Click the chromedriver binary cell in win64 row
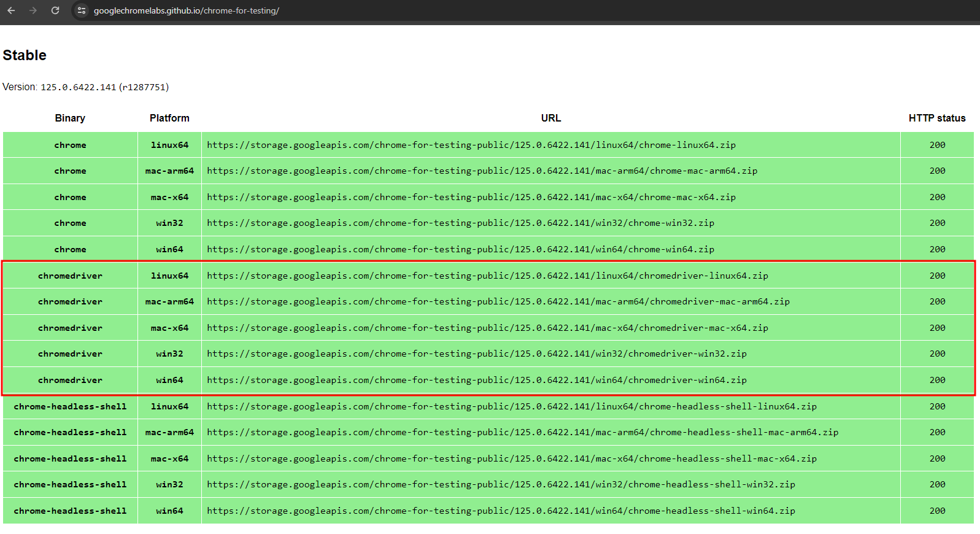The width and height of the screenshot is (980, 534). [70, 380]
